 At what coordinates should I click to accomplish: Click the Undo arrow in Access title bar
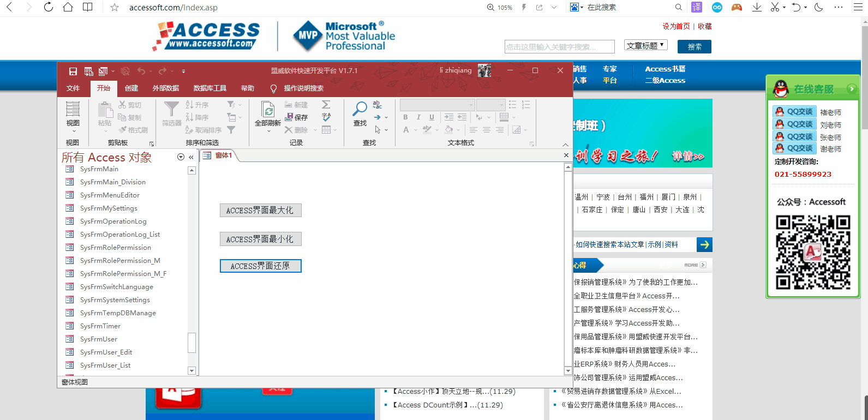[x=141, y=71]
